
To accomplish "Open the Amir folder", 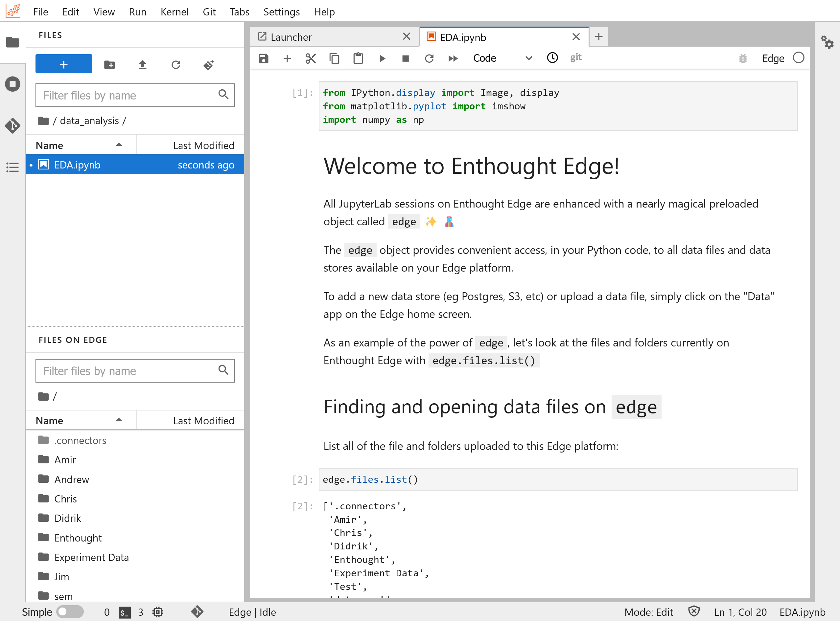I will tap(135, 460).
